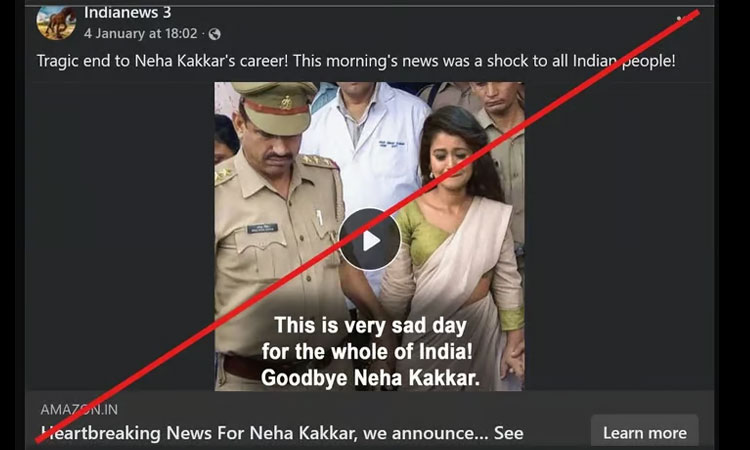Expand the truncated headline via See
The width and height of the screenshot is (750, 450).
coord(508,433)
